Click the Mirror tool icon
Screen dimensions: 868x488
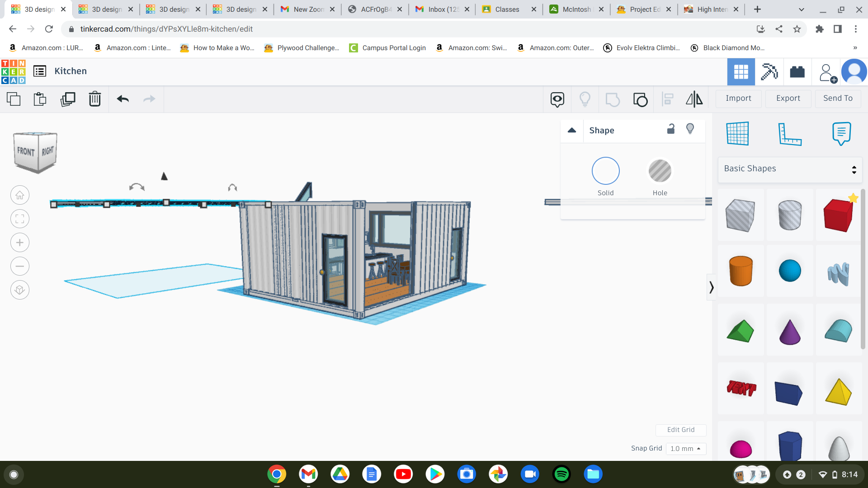click(x=694, y=99)
